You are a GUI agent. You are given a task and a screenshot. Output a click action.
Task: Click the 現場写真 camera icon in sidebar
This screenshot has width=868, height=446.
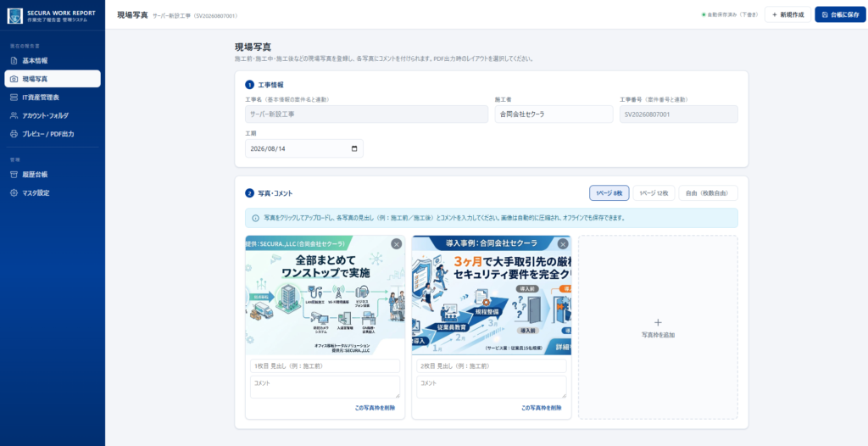(14, 79)
